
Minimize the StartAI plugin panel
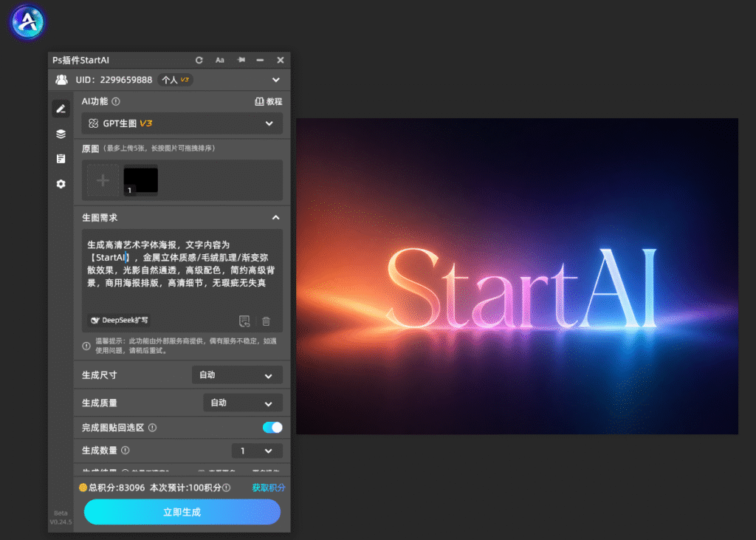click(x=261, y=61)
